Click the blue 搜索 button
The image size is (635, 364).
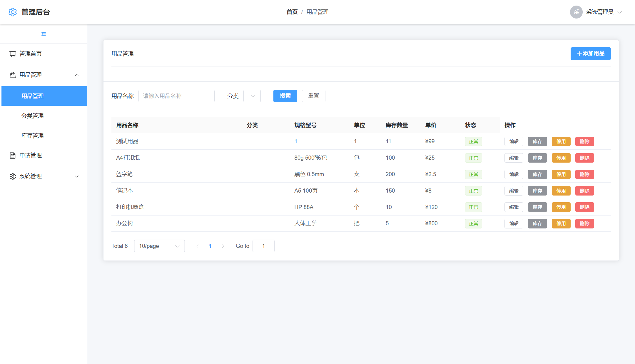pos(285,96)
